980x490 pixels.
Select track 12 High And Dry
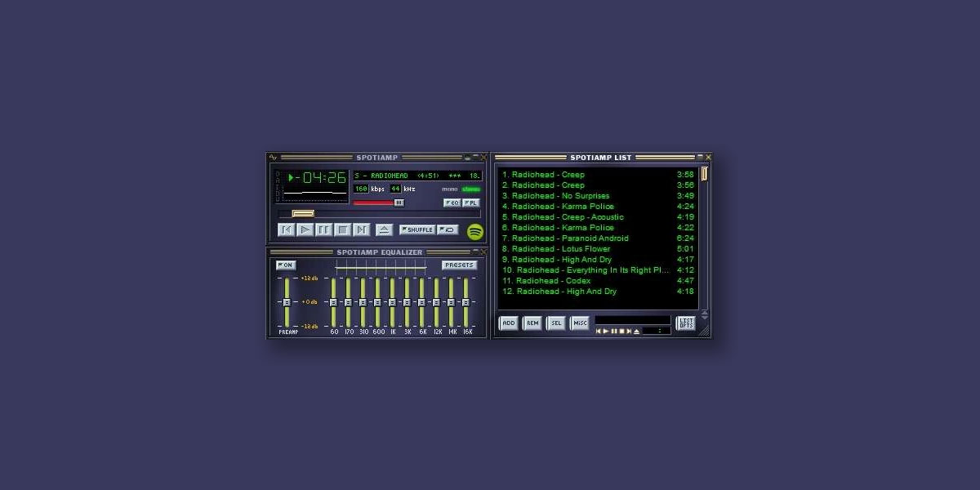(598, 291)
